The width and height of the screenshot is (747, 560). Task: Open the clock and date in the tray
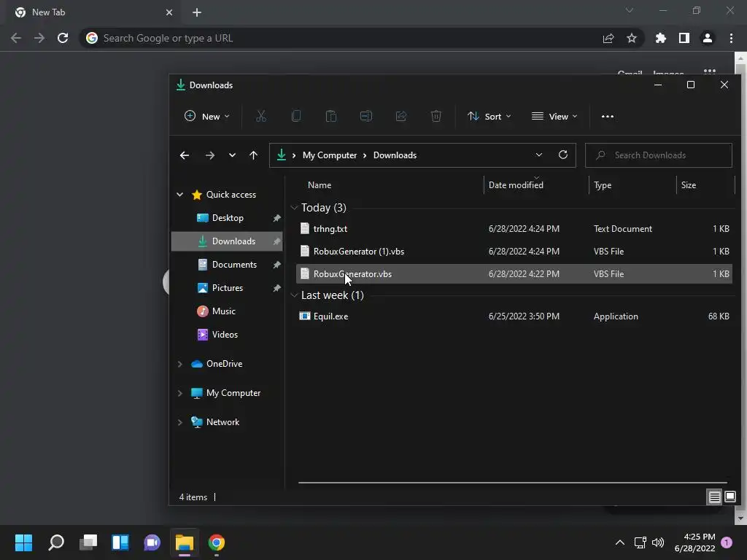click(694, 542)
